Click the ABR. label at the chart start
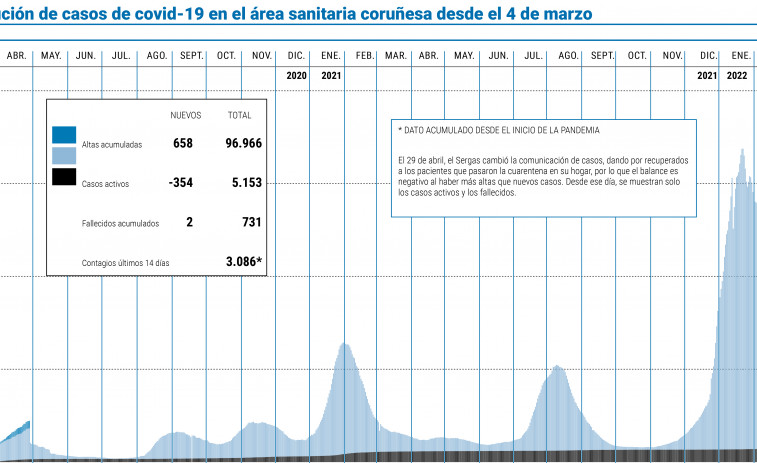The height and width of the screenshot is (463, 757). [16, 56]
